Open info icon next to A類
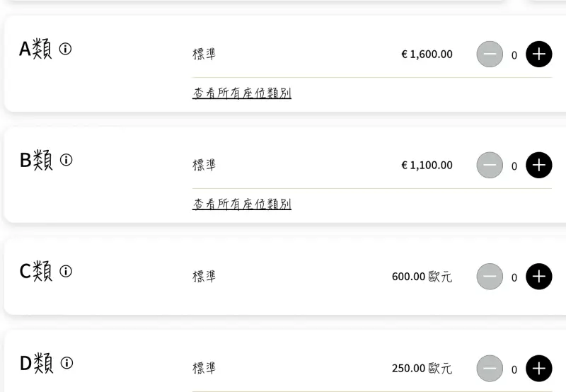This screenshot has height=392, width=566. coord(65,49)
